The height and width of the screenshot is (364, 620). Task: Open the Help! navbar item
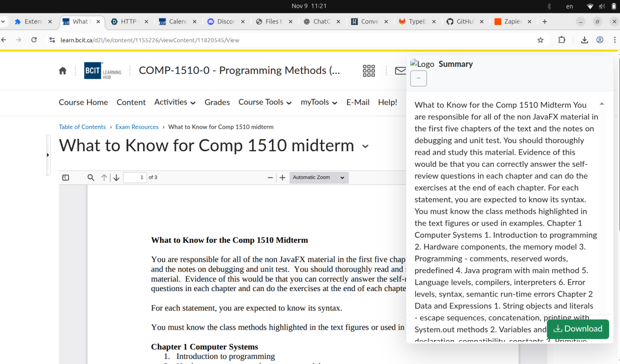[x=387, y=102]
